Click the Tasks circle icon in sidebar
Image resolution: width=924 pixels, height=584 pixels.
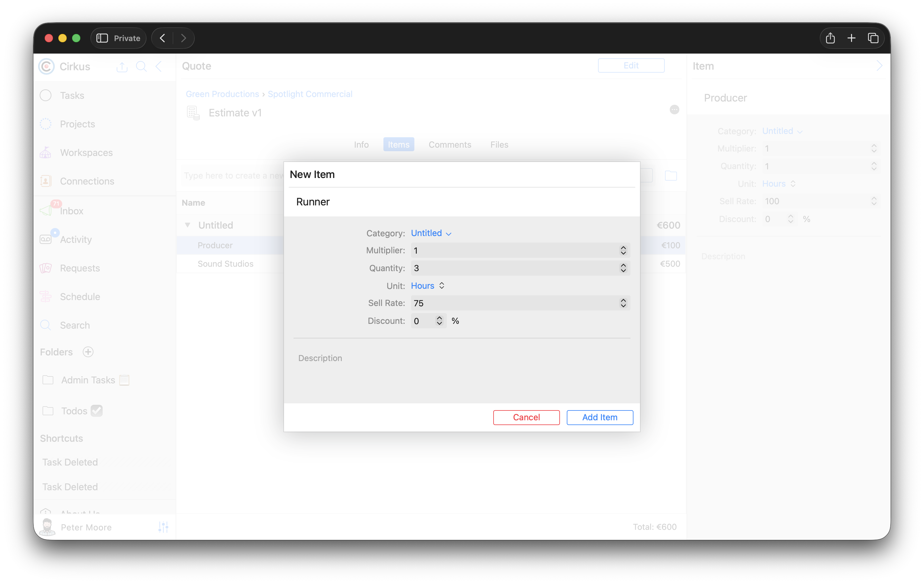(x=46, y=95)
